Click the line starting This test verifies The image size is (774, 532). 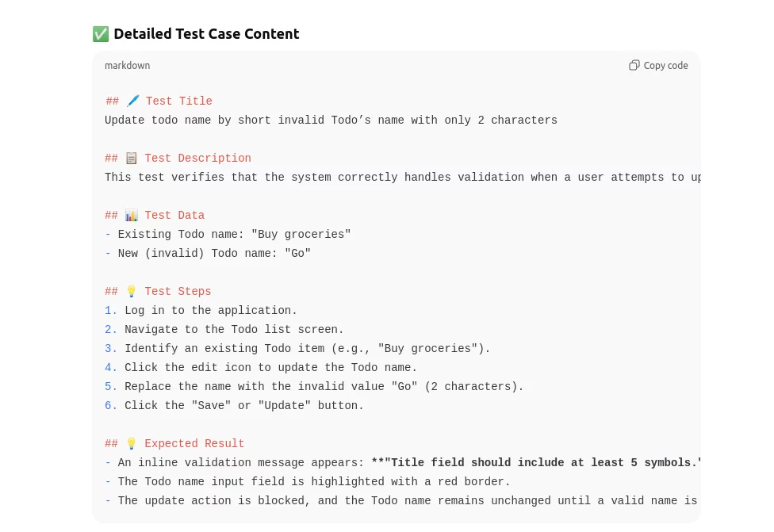402,178
